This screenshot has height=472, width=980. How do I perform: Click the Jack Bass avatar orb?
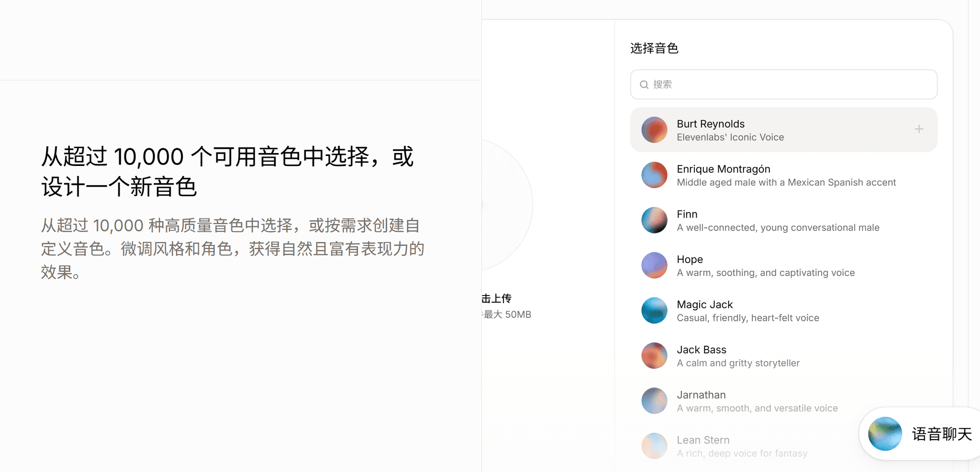[654, 356]
